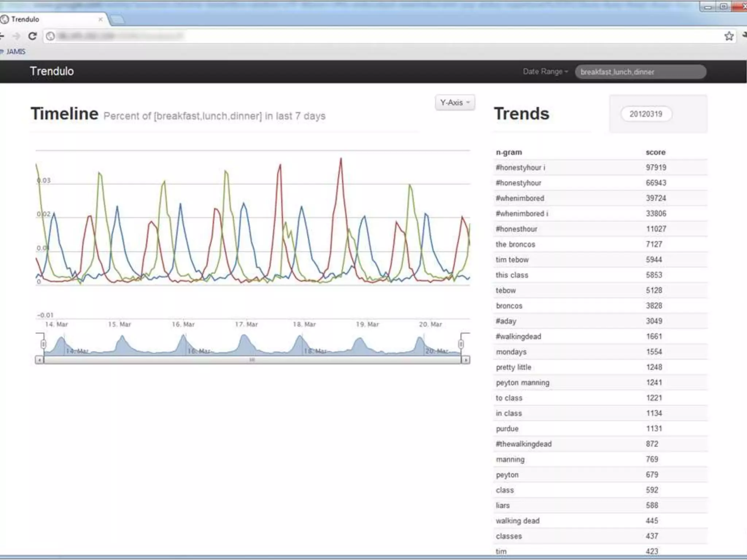Click the browser back arrow
This screenshot has width=747, height=560.
[x=2, y=36]
